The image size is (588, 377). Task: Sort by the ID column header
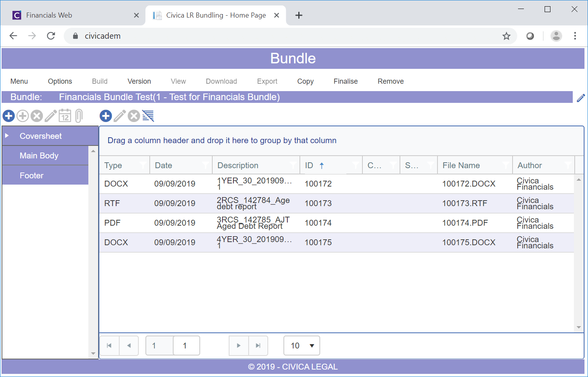click(x=309, y=165)
